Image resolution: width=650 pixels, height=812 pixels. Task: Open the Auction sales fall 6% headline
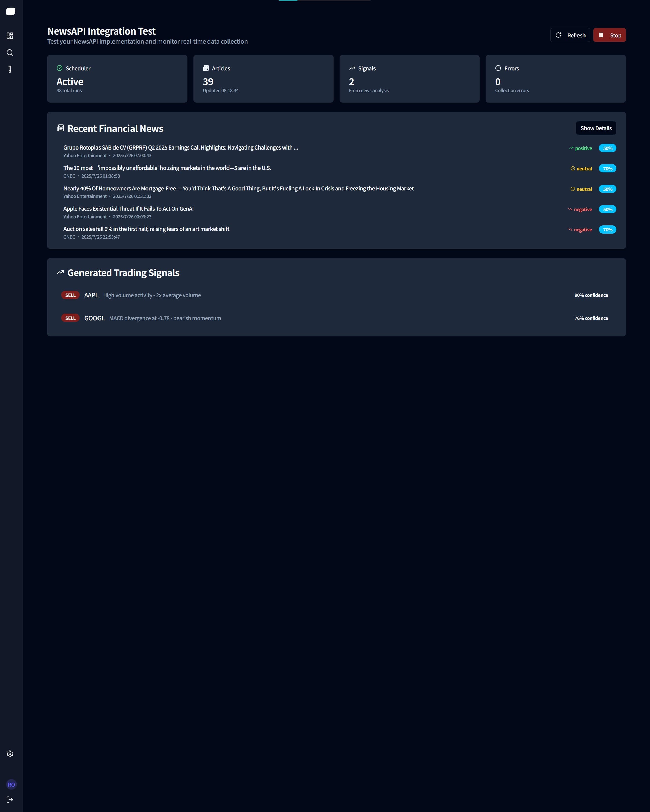click(x=146, y=229)
